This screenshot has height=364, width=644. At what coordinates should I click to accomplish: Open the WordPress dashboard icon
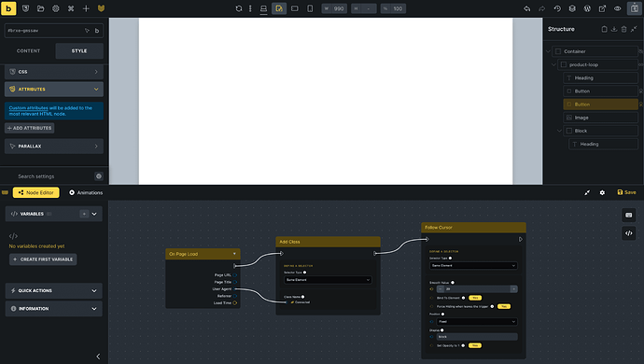pos(587,8)
